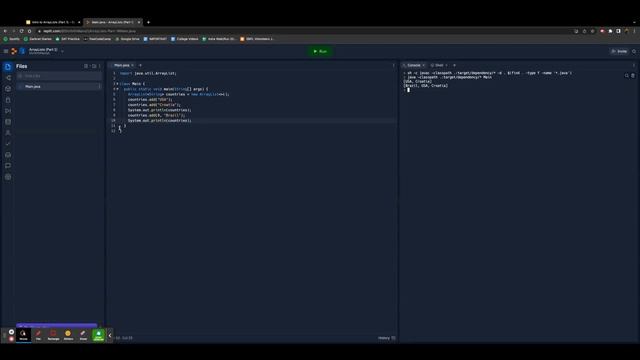Open the College Videos bookmark
This screenshot has height=360, width=640.
(x=184, y=39)
